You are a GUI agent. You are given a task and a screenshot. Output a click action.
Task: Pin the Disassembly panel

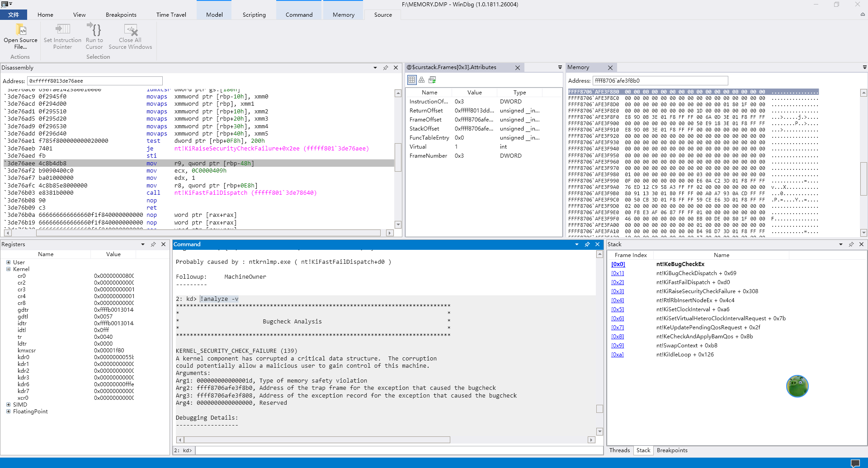[386, 68]
